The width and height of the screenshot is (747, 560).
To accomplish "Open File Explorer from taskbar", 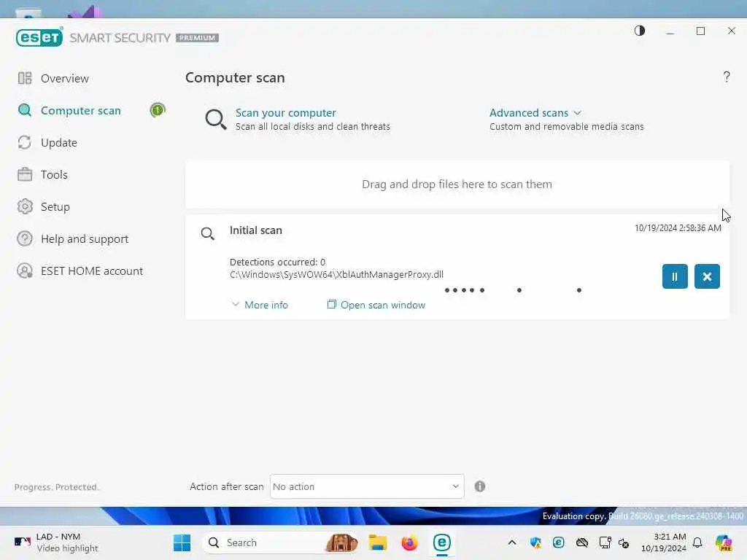I will 377,542.
